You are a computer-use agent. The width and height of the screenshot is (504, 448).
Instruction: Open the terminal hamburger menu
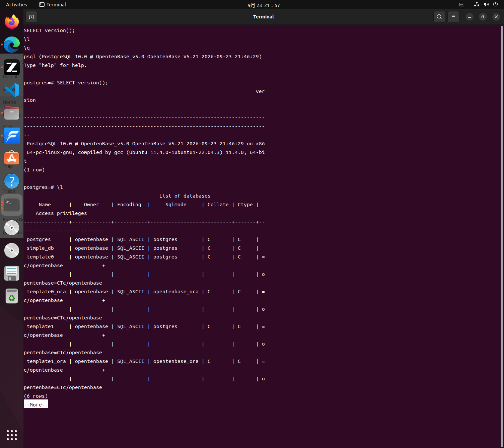coord(453,17)
